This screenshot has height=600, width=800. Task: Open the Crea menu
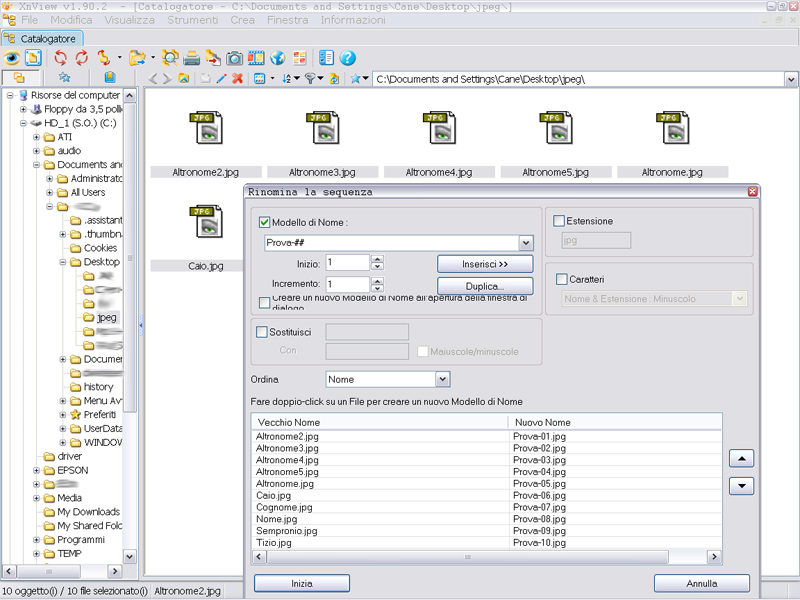[242, 20]
